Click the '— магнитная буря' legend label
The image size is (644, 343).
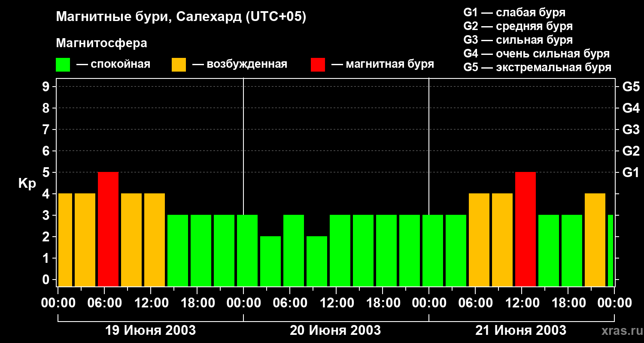[383, 65]
